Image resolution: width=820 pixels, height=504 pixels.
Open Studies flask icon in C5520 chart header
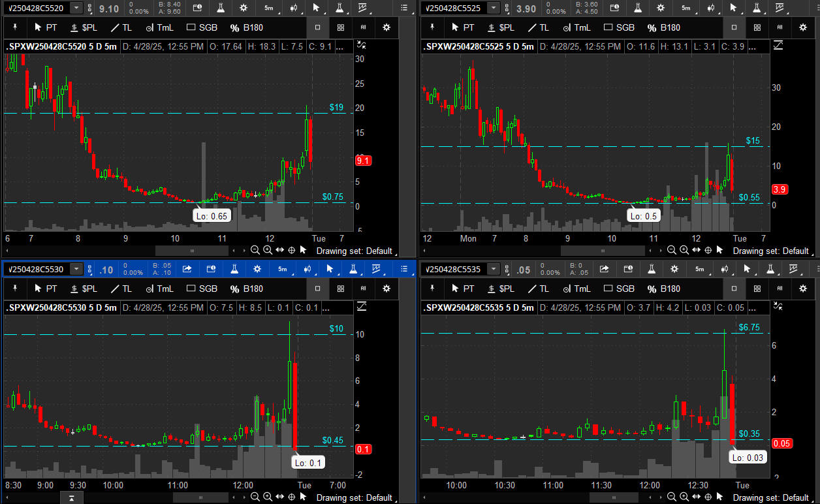222,8
